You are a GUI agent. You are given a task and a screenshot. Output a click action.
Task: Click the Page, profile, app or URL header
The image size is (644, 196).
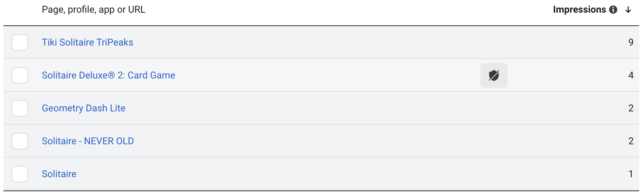(x=94, y=10)
